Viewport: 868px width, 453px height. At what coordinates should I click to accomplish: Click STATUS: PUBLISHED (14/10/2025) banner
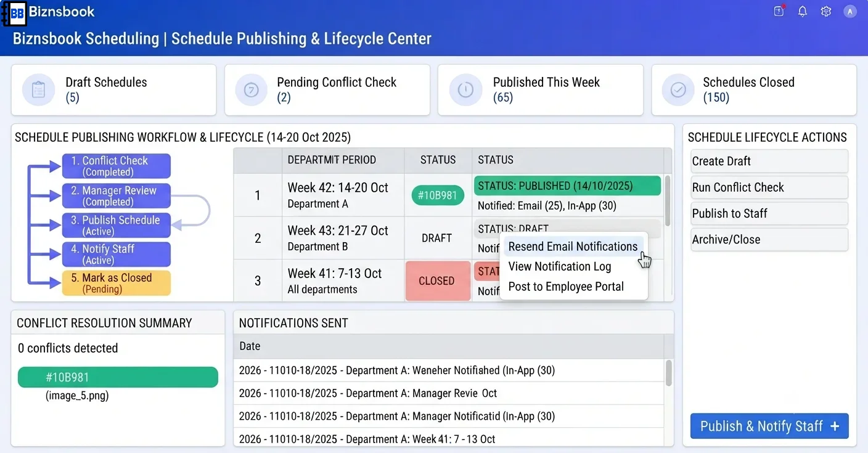pyautogui.click(x=568, y=186)
